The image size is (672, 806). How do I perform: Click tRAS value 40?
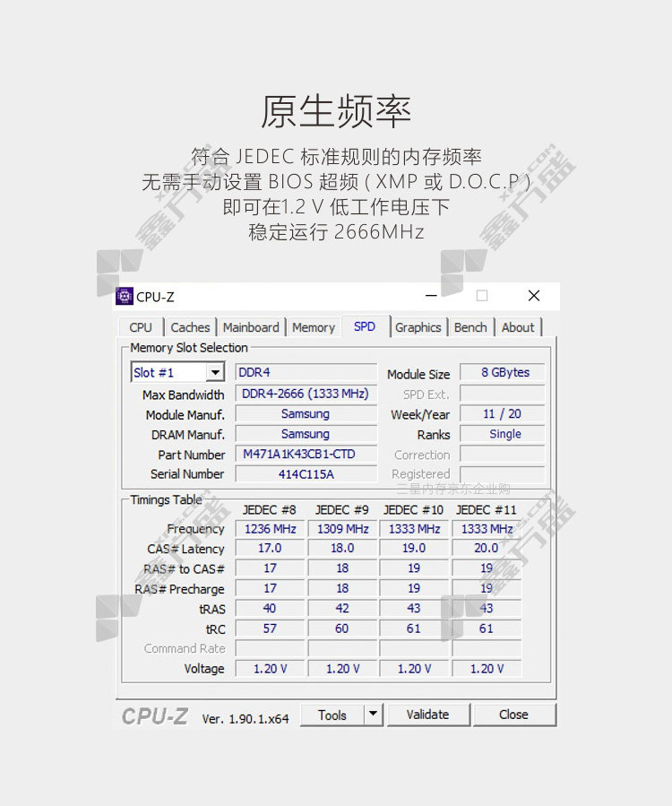(x=270, y=609)
